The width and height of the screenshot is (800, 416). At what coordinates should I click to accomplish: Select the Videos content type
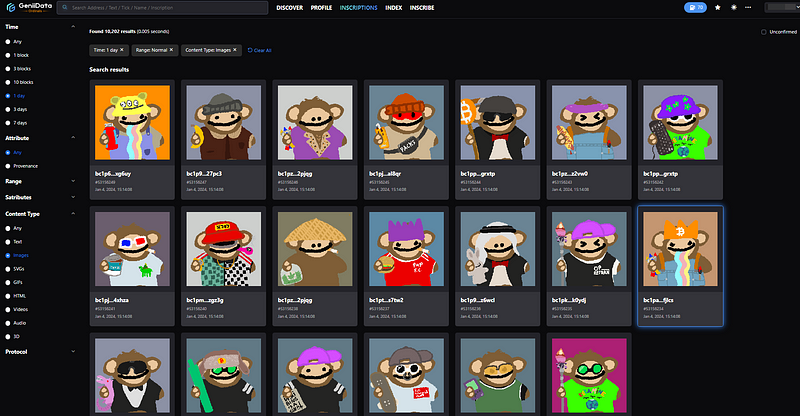click(x=8, y=309)
